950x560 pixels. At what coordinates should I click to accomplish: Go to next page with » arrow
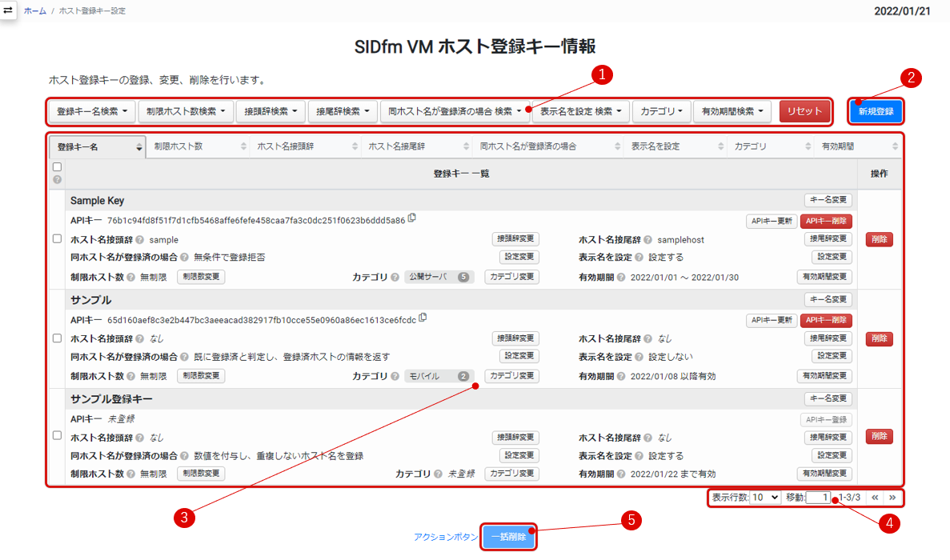(x=892, y=498)
